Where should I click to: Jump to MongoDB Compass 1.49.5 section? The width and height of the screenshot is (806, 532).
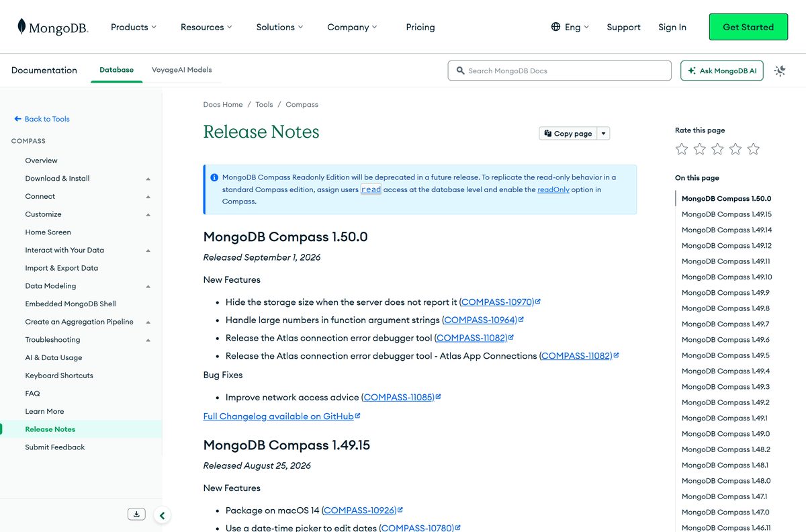tap(725, 355)
